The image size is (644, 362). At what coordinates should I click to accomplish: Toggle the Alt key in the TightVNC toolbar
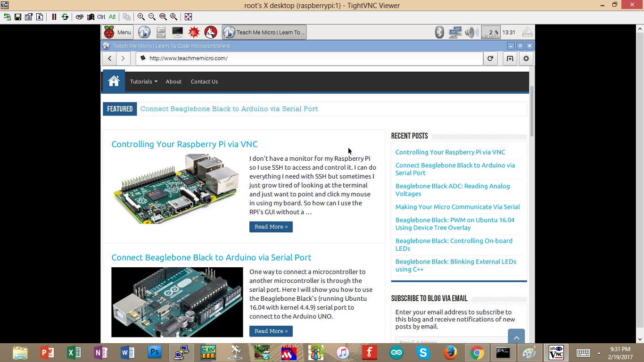[112, 17]
